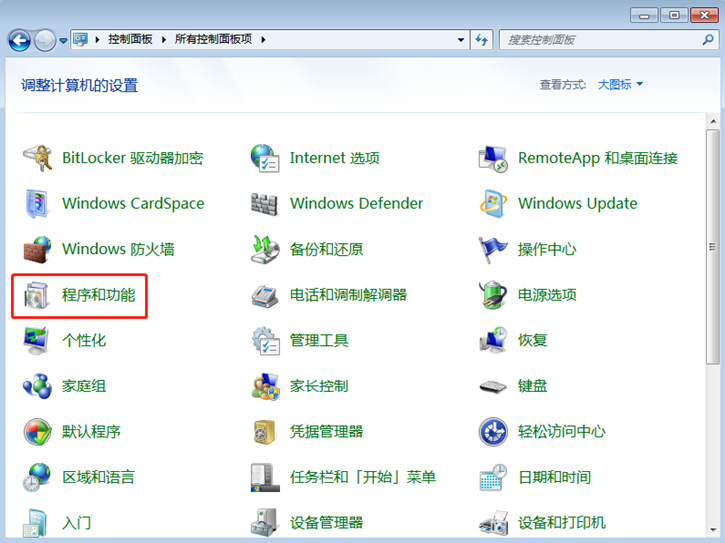Open the Windows Update icon
The width and height of the screenshot is (725, 543).
tap(493, 204)
